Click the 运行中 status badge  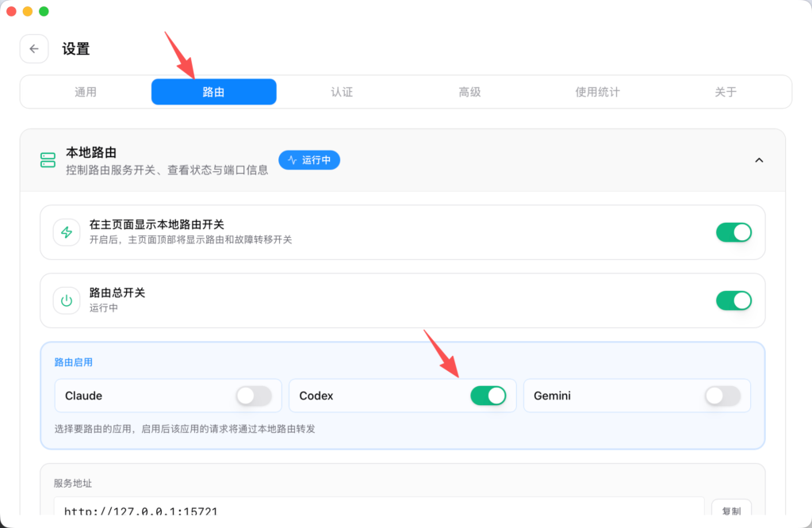[x=309, y=160]
